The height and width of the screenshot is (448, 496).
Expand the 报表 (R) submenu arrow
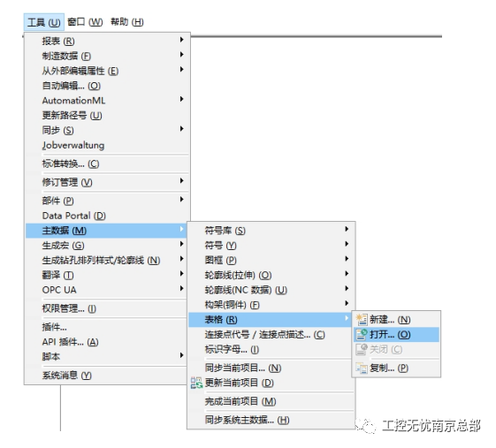point(181,40)
